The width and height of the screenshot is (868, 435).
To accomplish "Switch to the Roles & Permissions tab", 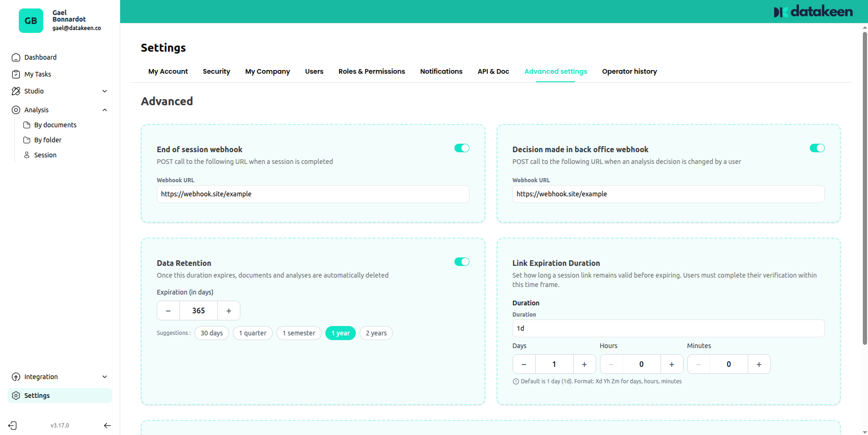I will (x=371, y=71).
